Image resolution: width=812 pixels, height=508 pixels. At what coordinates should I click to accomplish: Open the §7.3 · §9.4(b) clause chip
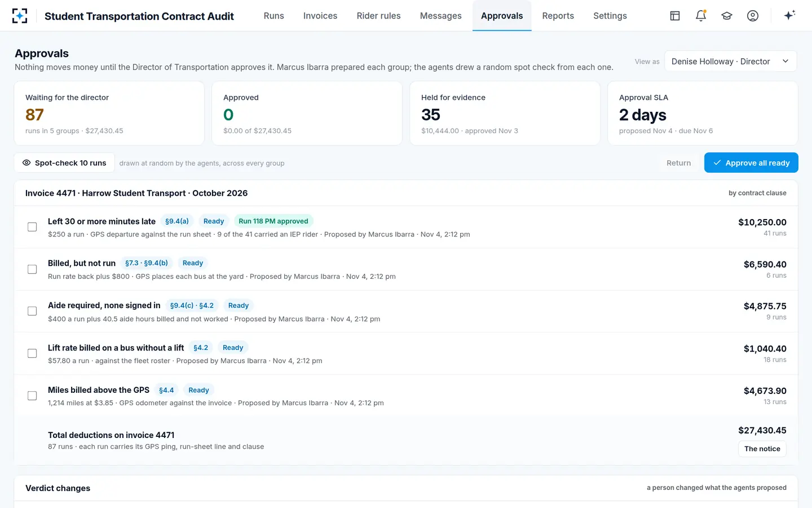tap(147, 263)
